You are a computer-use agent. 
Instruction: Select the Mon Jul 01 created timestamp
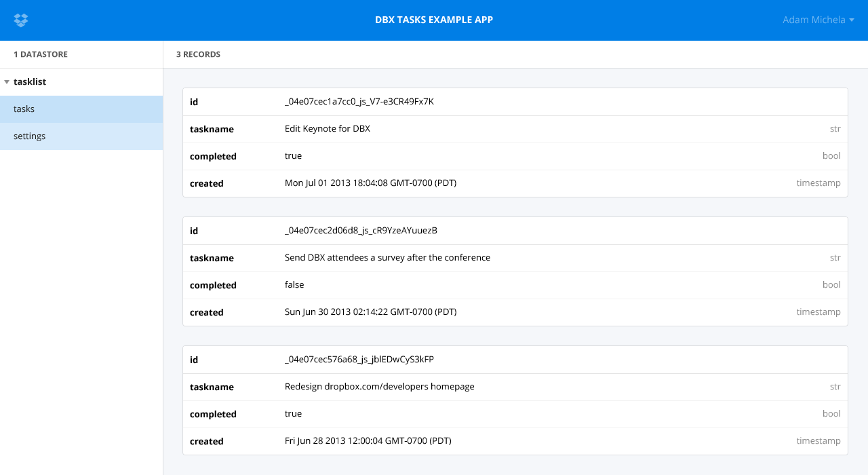click(x=370, y=183)
